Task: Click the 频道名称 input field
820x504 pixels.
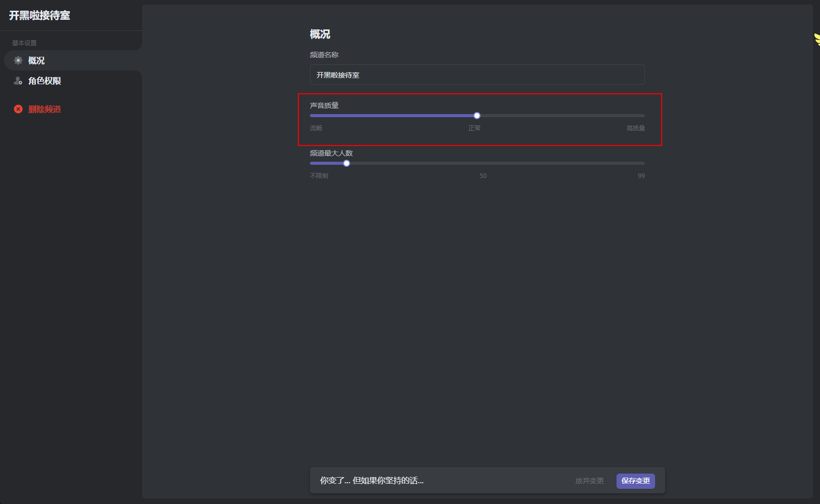Action: coord(477,75)
